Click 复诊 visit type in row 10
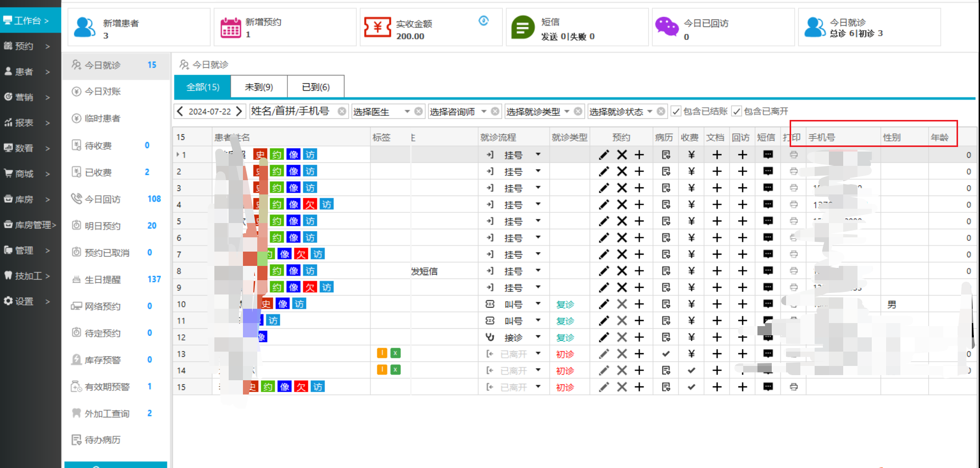 tap(565, 304)
